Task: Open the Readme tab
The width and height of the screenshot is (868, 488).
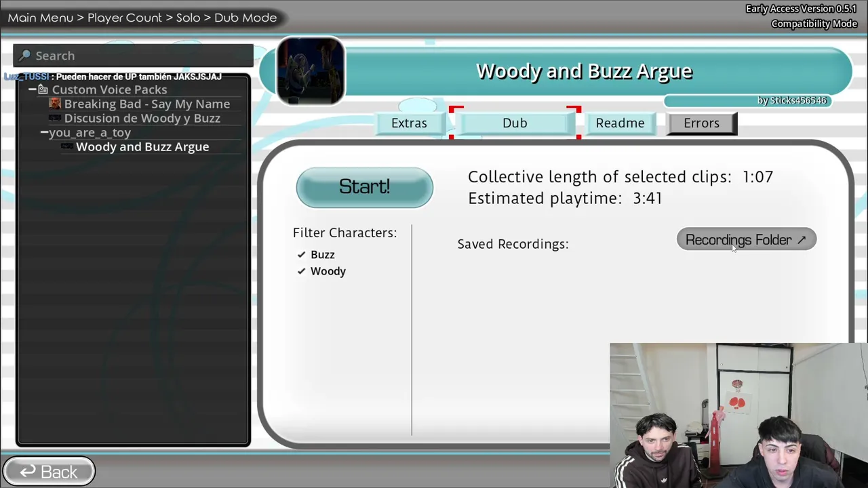Action: click(x=620, y=123)
